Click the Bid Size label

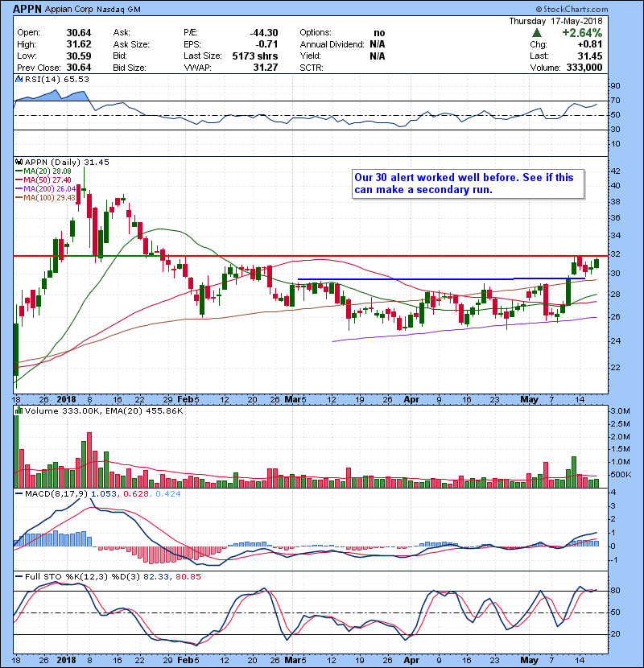tap(130, 68)
